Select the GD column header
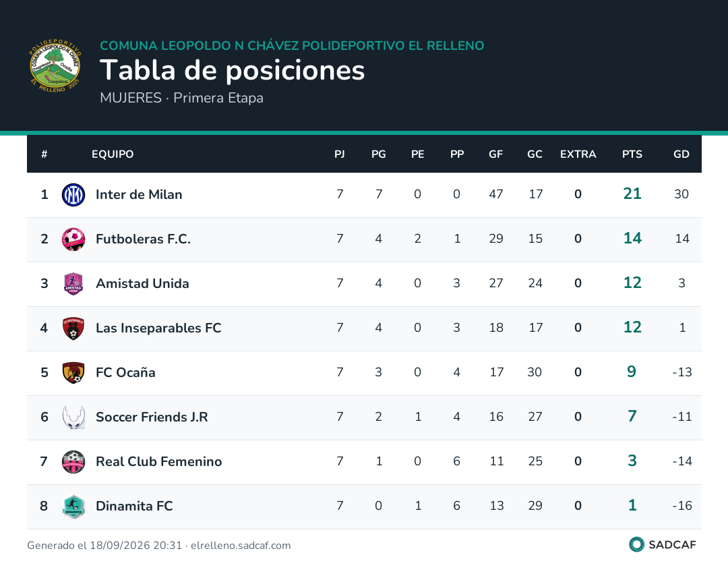Image resolution: width=728 pixels, height=580 pixels. tap(681, 154)
